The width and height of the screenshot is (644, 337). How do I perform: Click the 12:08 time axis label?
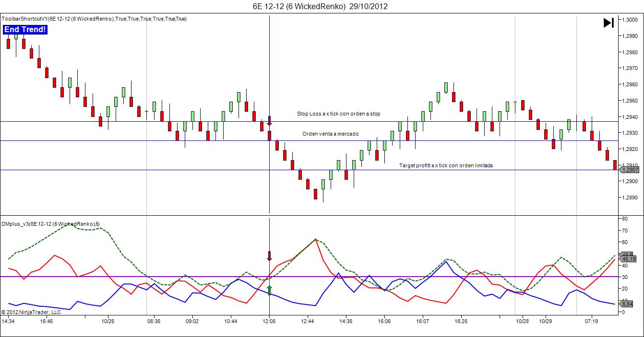point(269,321)
